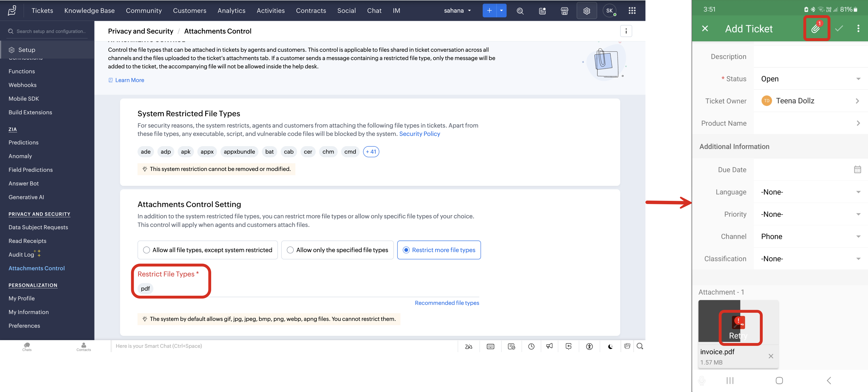This screenshot has width=868, height=392.
Task: Click the +41 more file types chip
Action: coord(371,152)
